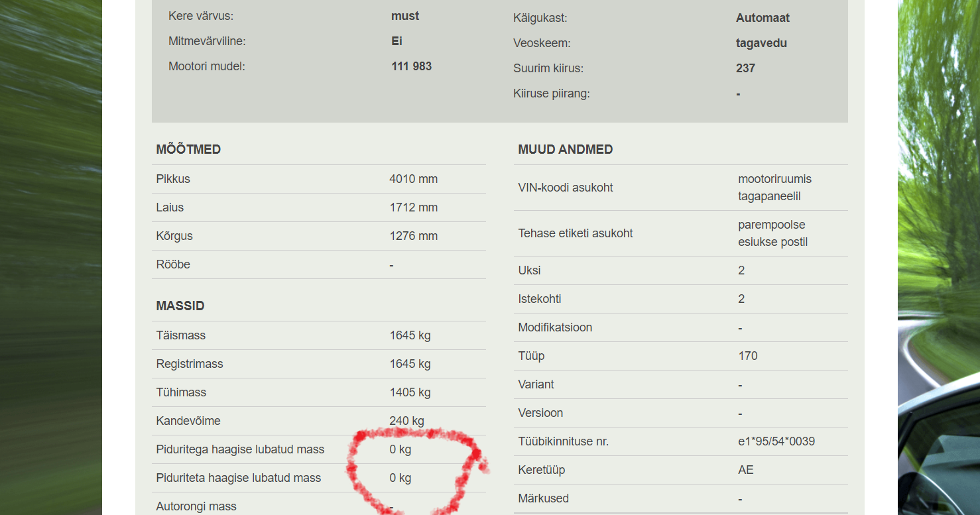This screenshot has height=515, width=980.
Task: Select the Tüüp value 170
Action: pos(748,356)
